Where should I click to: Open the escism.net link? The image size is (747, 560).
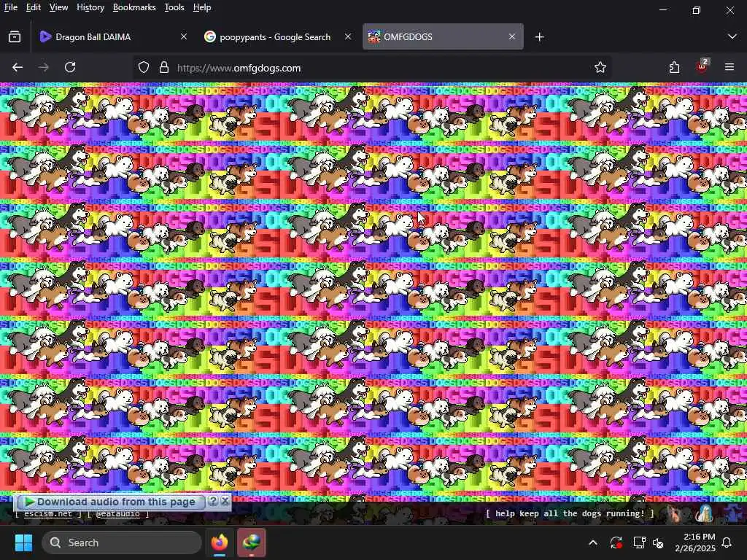pos(48,514)
